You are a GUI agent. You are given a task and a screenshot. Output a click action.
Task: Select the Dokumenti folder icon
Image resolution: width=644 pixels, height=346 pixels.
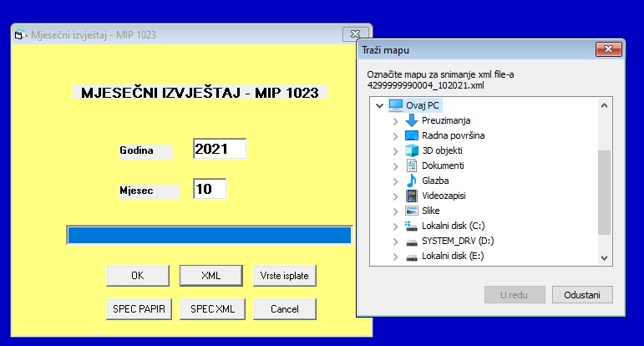[x=411, y=165]
